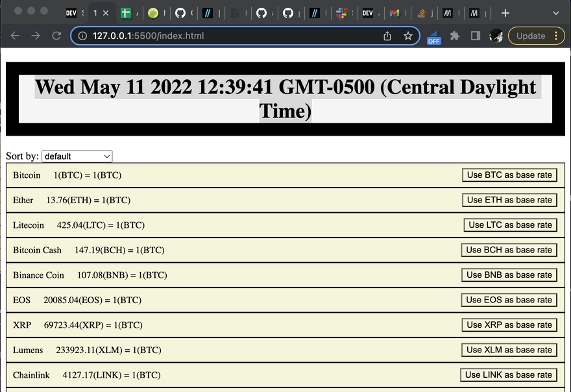Switch to the last MDN tab before plus icon

[474, 14]
